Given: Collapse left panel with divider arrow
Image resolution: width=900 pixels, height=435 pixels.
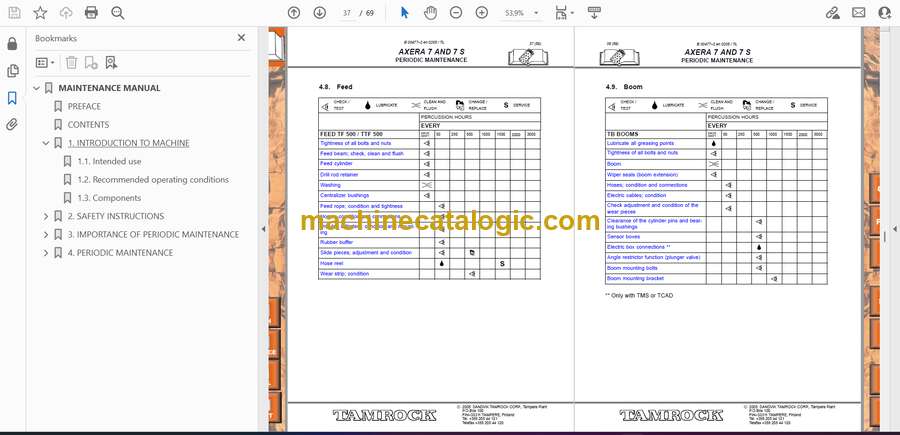Looking at the screenshot, I should pos(263,229).
